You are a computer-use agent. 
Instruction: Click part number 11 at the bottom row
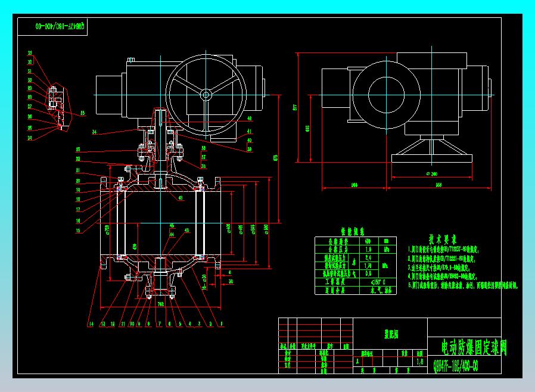[123, 323]
